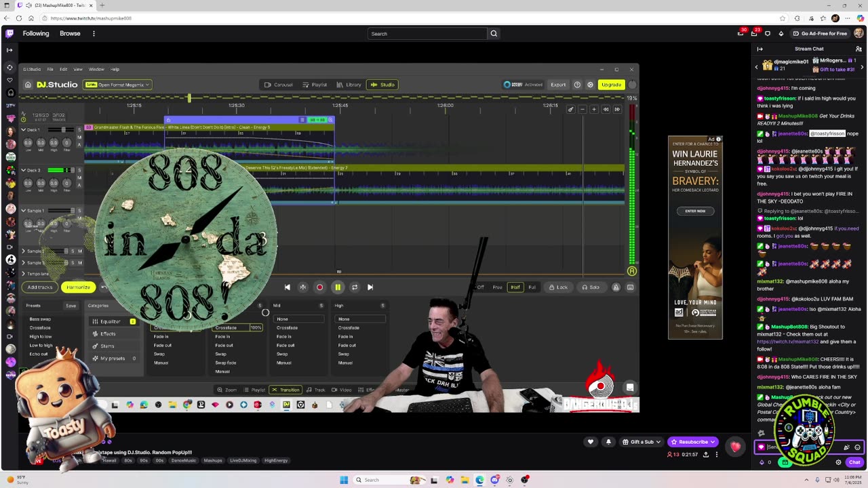This screenshot has width=868, height=488.
Task: Adjust the Deck 1 volume slider
Action: pos(61,129)
